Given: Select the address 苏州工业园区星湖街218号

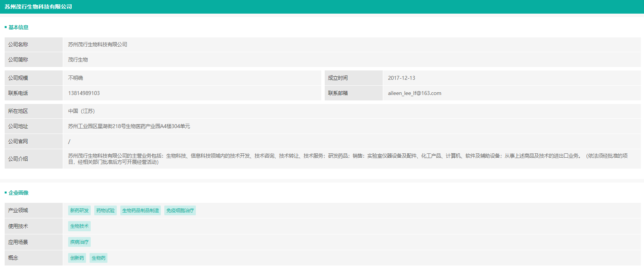Looking at the screenshot, I should pyautogui.click(x=129, y=126).
